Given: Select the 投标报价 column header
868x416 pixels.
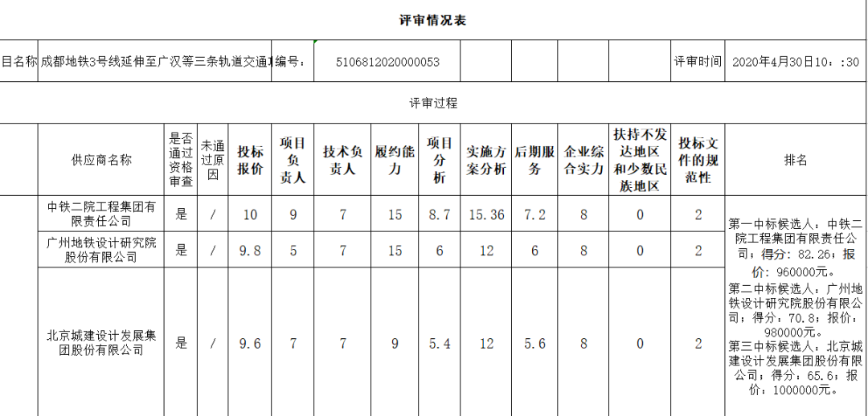Looking at the screenshot, I should click(250, 160).
